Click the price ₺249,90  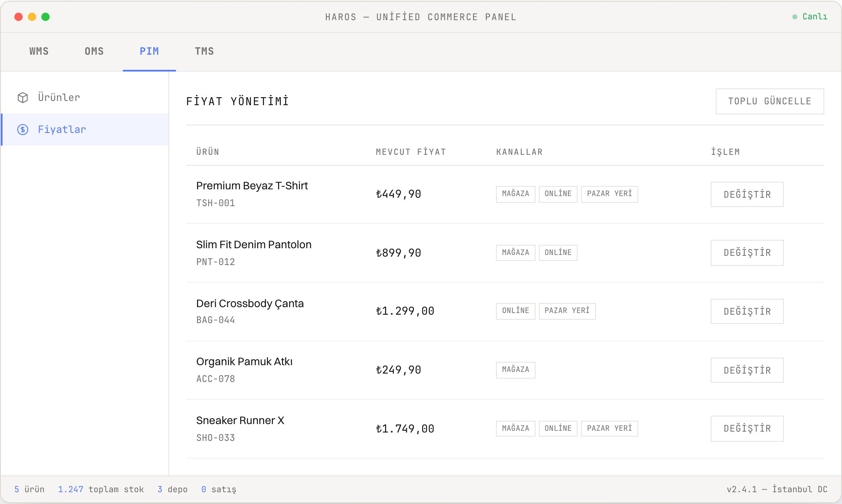[398, 370]
